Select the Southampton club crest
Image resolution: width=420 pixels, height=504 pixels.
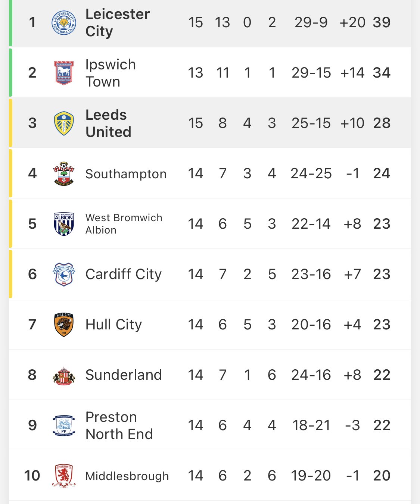pos(64,173)
